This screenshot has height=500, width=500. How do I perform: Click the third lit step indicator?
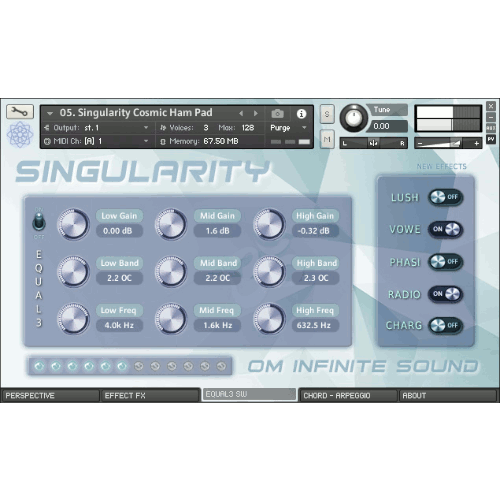pyautogui.click(x=72, y=366)
